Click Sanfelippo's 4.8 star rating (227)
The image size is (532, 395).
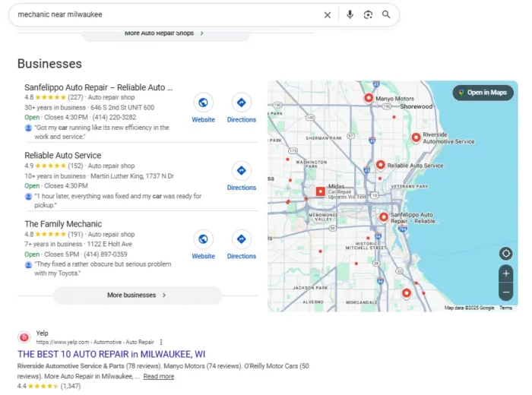pos(54,97)
